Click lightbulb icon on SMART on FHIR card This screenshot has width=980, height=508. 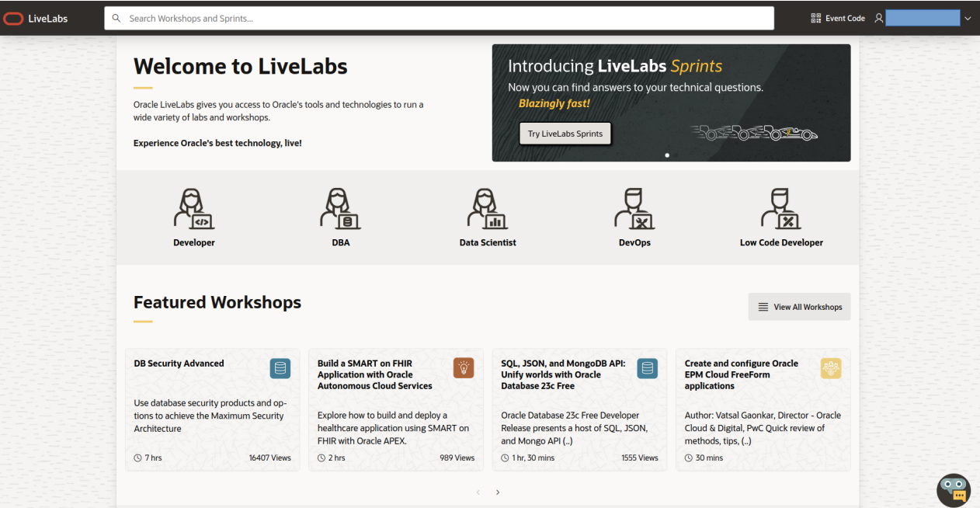pos(464,368)
